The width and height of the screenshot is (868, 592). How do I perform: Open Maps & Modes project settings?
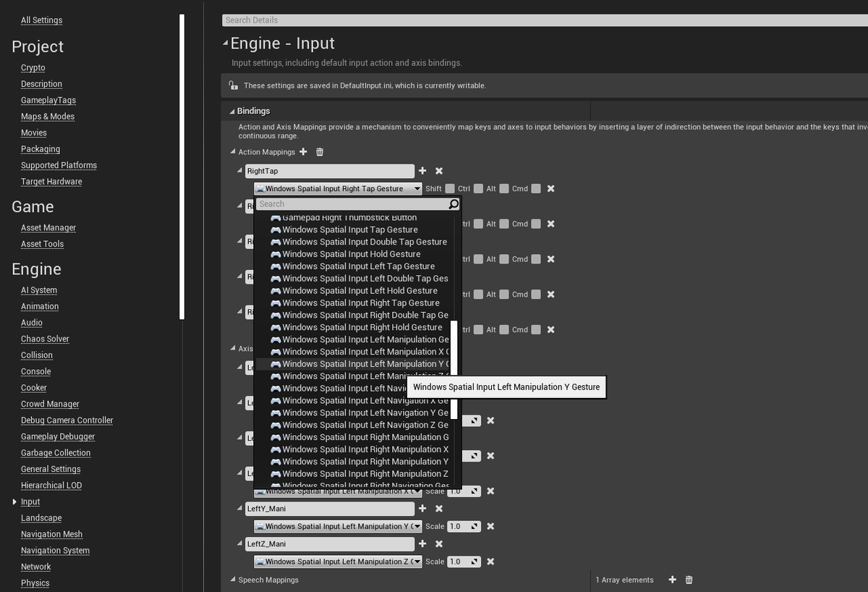[x=48, y=117]
